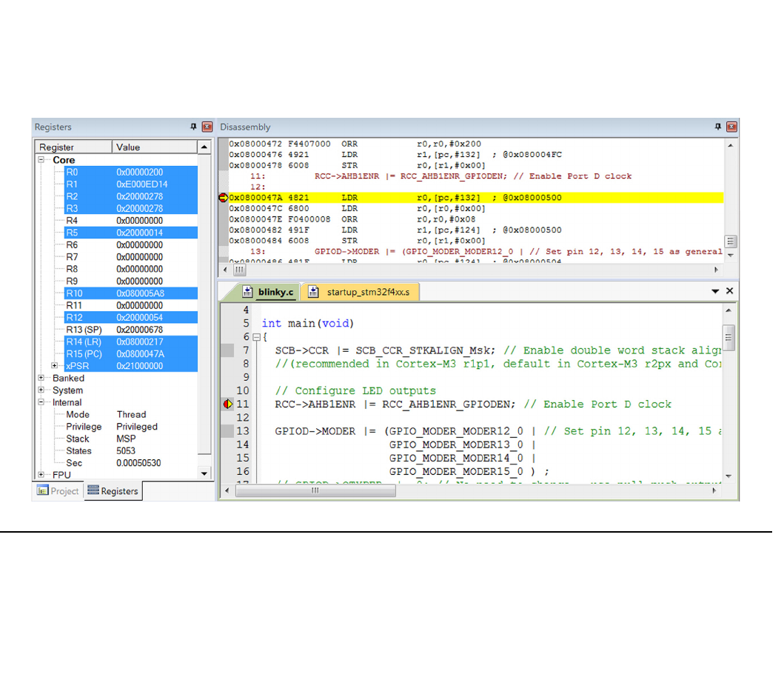The height and width of the screenshot is (686, 784).
Task: Click the Value column header
Action: pos(155,147)
